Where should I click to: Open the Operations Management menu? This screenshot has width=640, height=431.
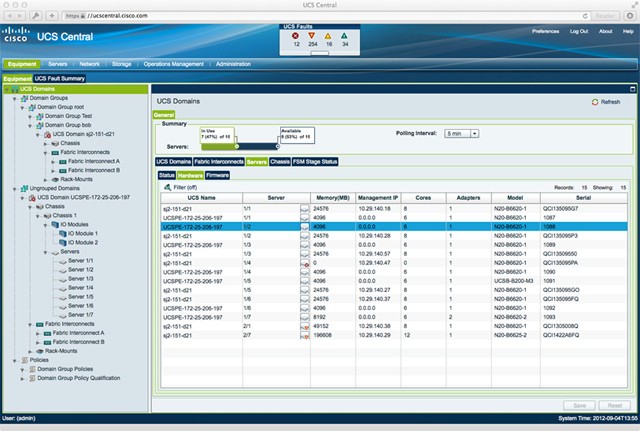pos(174,63)
